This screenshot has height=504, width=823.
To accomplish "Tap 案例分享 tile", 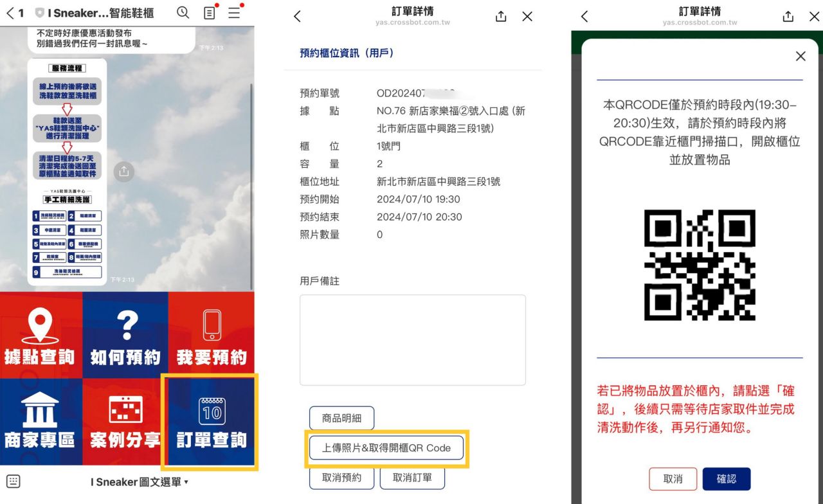I will point(125,422).
